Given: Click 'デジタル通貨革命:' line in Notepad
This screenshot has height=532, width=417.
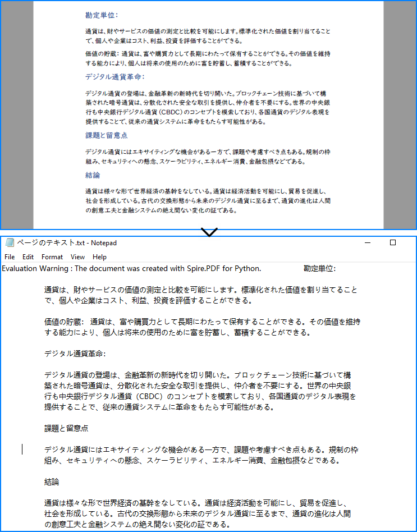Looking at the screenshot, I should pos(75,354).
